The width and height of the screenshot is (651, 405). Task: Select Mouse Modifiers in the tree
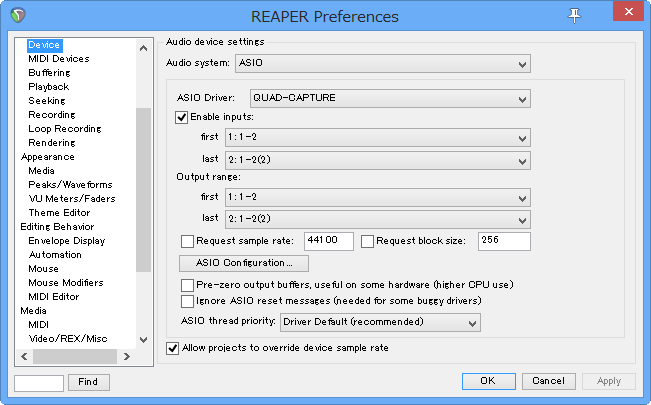click(66, 283)
